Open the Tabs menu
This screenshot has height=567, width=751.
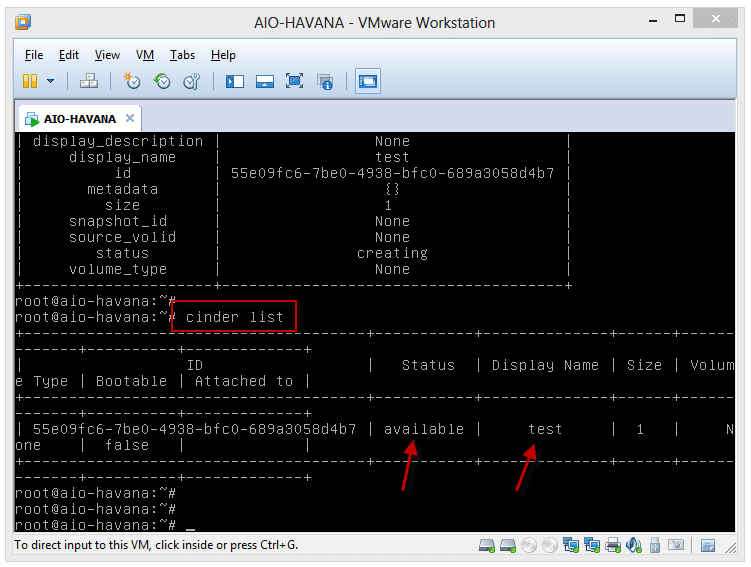pyautogui.click(x=182, y=55)
